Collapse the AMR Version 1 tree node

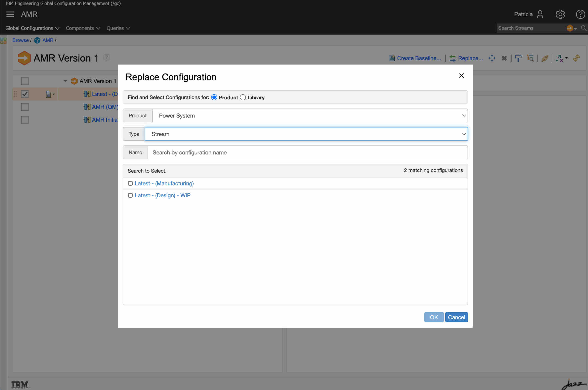point(65,81)
